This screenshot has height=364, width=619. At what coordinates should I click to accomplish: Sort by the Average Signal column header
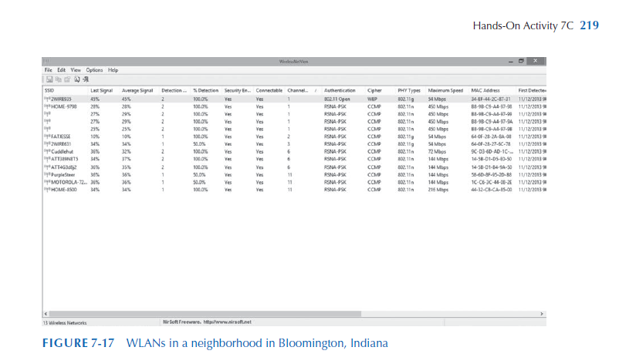point(139,90)
